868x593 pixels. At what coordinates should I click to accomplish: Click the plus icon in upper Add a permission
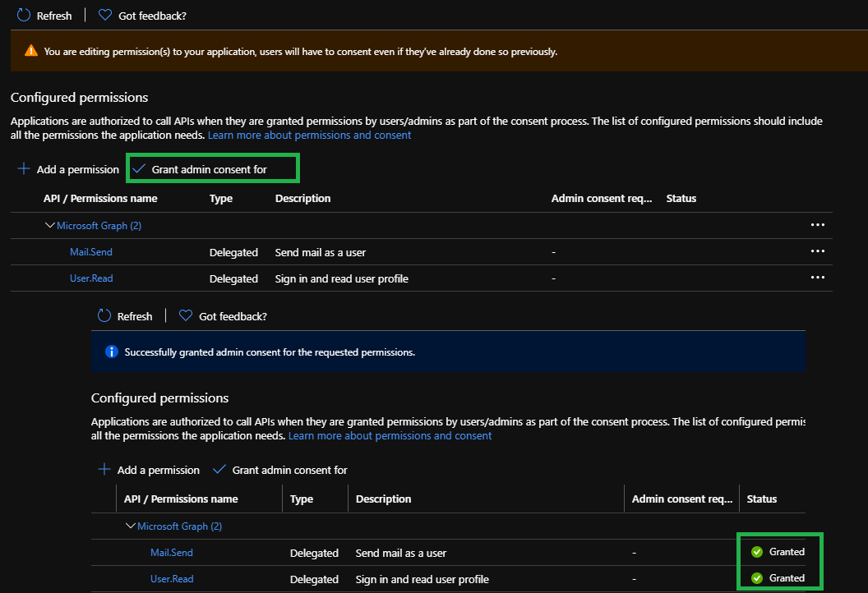24,168
